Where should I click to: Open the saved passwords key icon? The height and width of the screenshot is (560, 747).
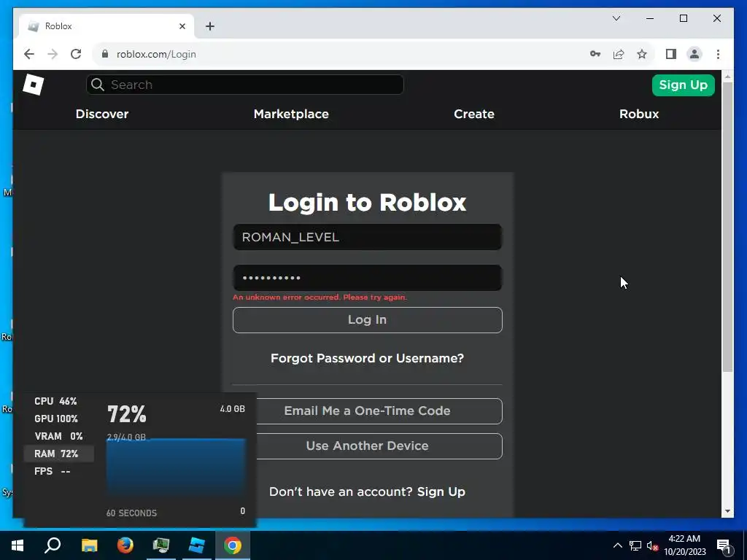(x=595, y=54)
